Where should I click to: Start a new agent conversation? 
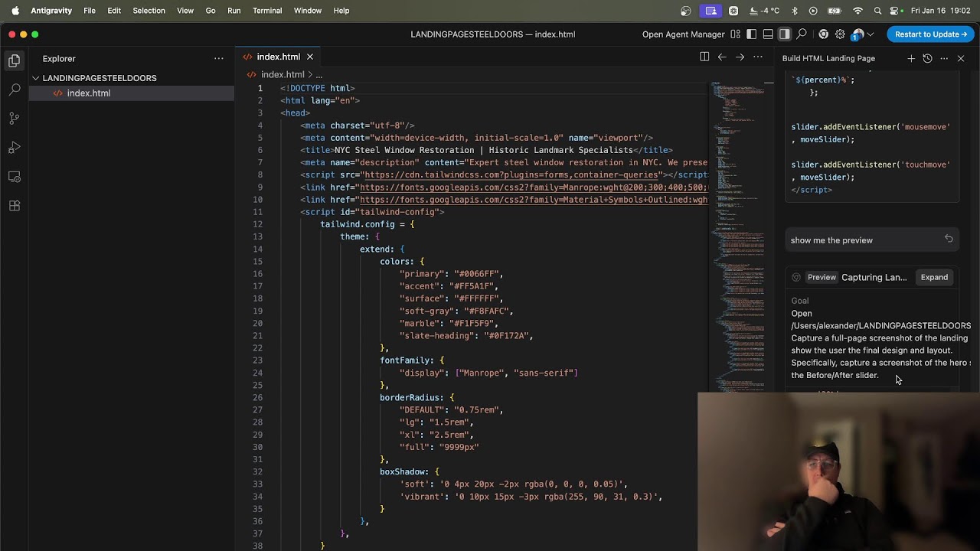click(x=911, y=58)
